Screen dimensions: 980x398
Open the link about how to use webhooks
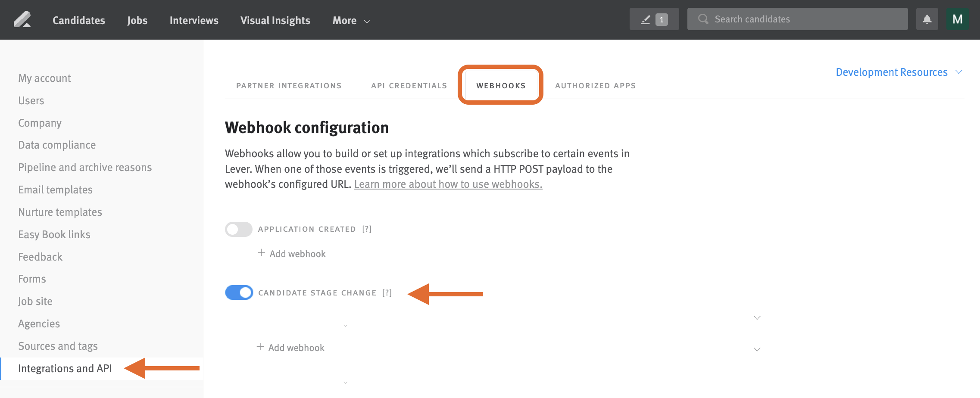(x=448, y=184)
